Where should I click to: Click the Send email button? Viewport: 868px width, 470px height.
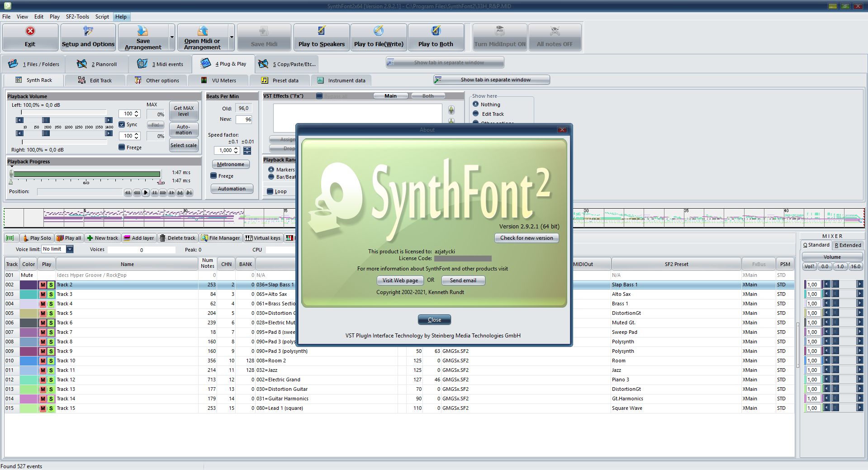[x=463, y=280]
